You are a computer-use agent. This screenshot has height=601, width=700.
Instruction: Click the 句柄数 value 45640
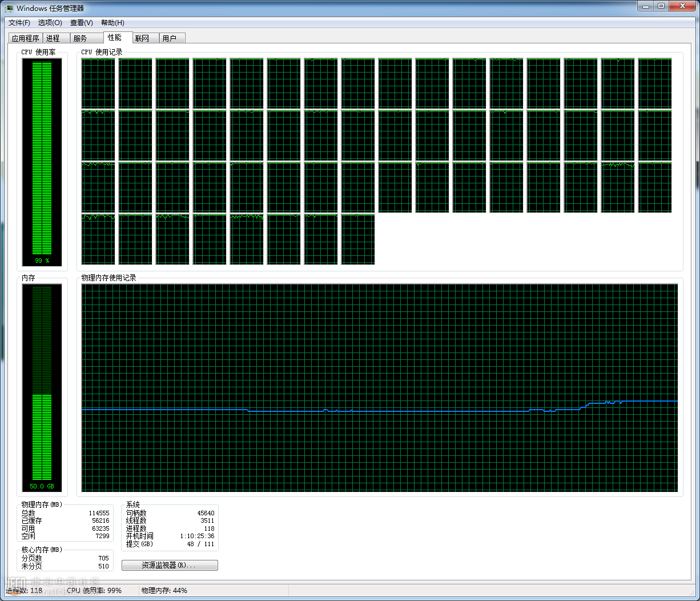pos(206,513)
